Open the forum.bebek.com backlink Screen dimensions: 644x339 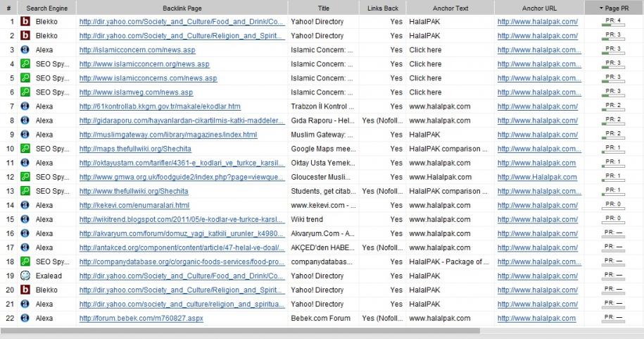click(141, 318)
